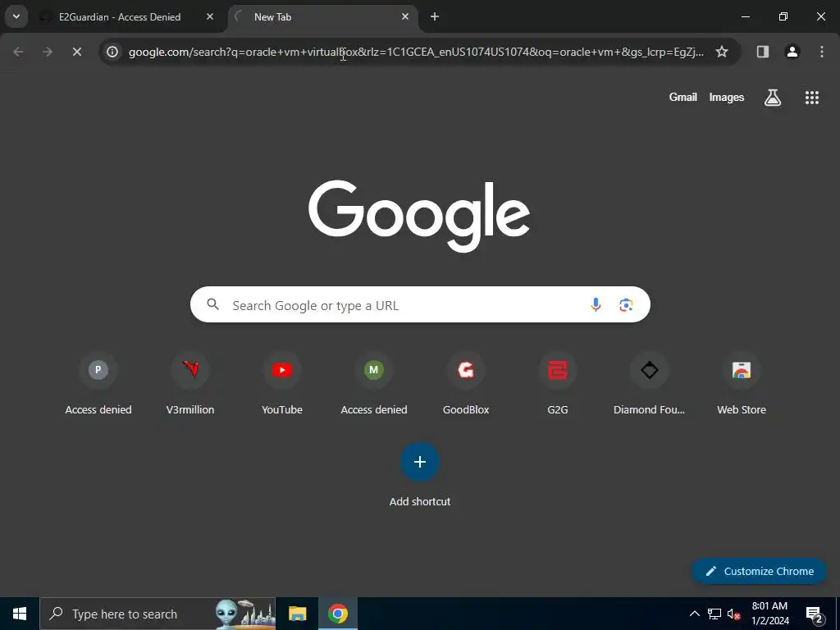
Task: Click the address bar URL text
Action: pyautogui.click(x=416, y=52)
